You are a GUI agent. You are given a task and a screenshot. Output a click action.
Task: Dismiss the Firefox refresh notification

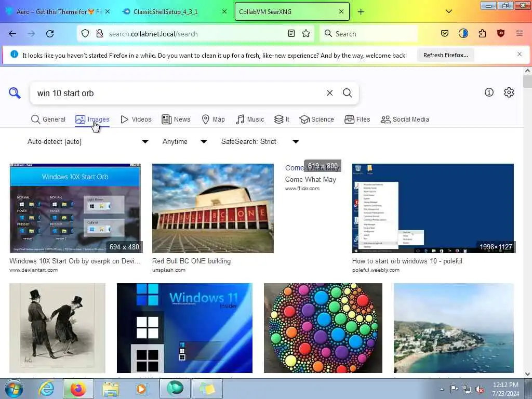[x=519, y=54]
